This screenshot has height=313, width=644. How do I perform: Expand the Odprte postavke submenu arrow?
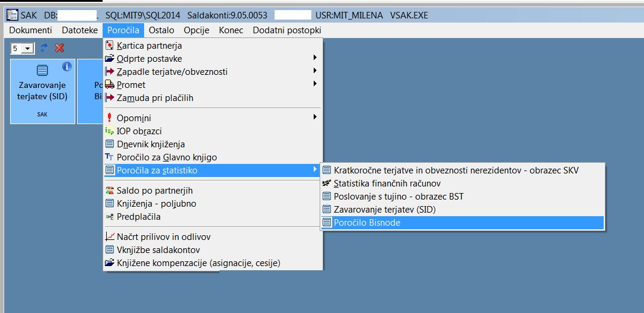pyautogui.click(x=315, y=58)
